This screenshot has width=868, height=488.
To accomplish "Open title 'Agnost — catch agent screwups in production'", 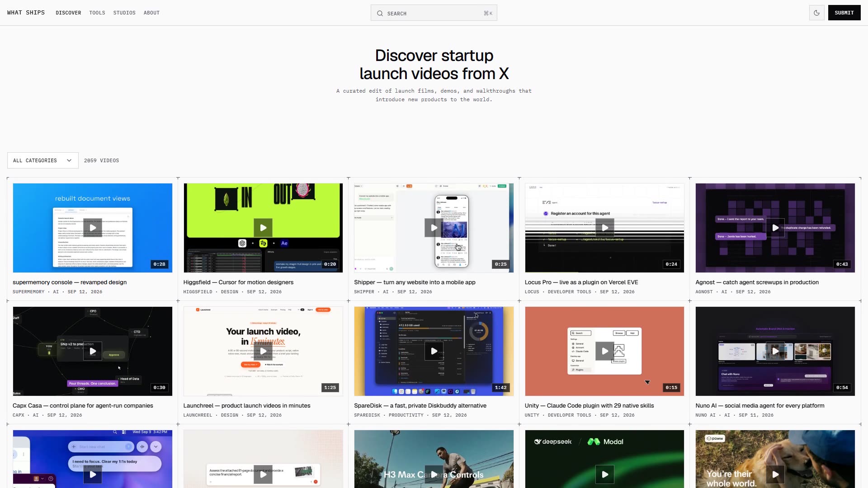I will click(x=757, y=282).
